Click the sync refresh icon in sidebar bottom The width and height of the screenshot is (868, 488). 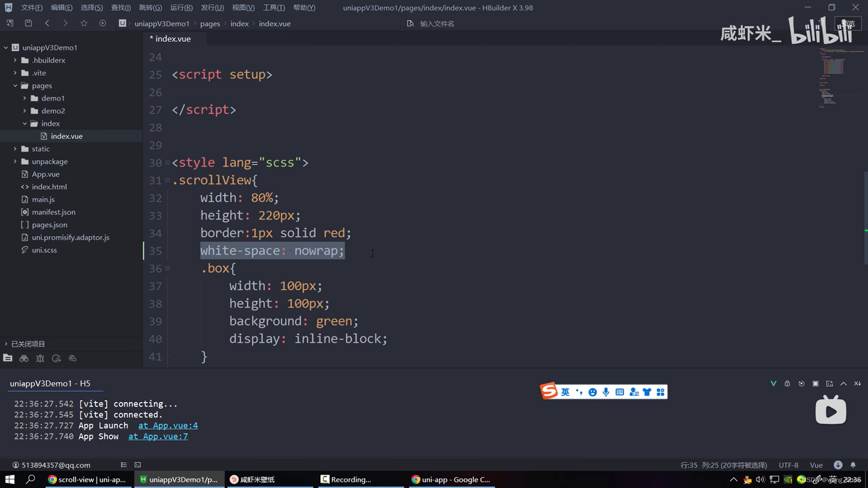pos(57,358)
